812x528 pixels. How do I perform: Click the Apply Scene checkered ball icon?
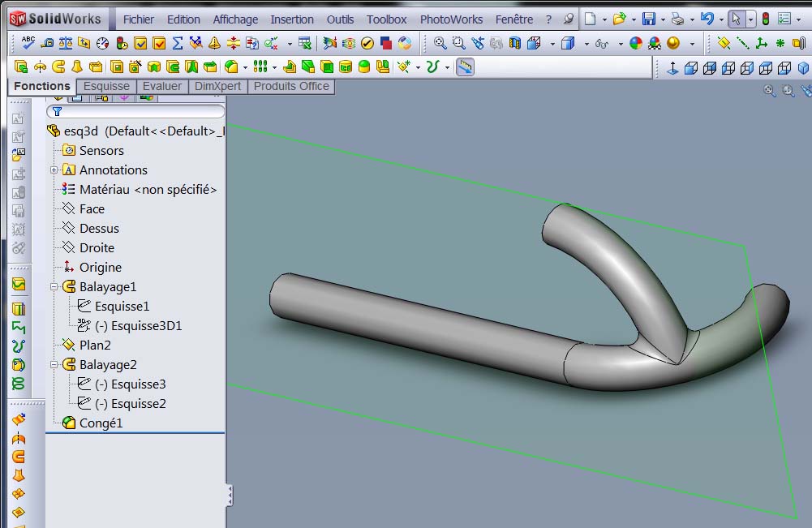(x=655, y=44)
